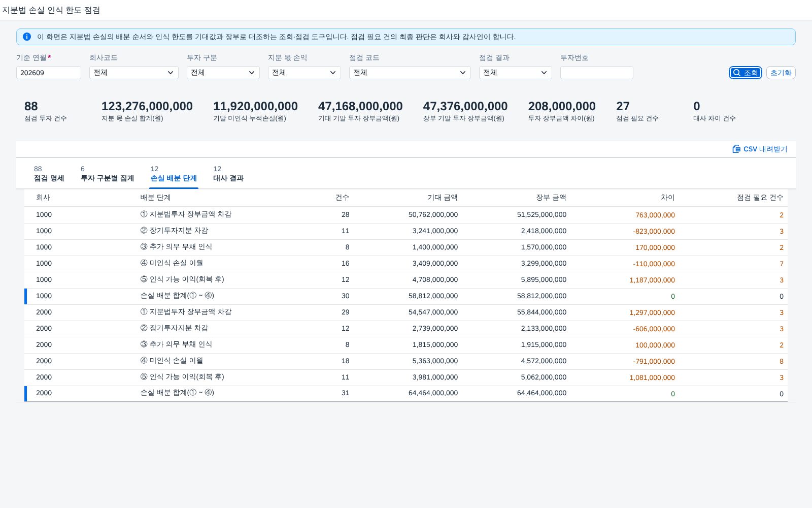Switch to the 점검 명세 tab
Viewport: 812px width, 508px height.
[49, 174]
